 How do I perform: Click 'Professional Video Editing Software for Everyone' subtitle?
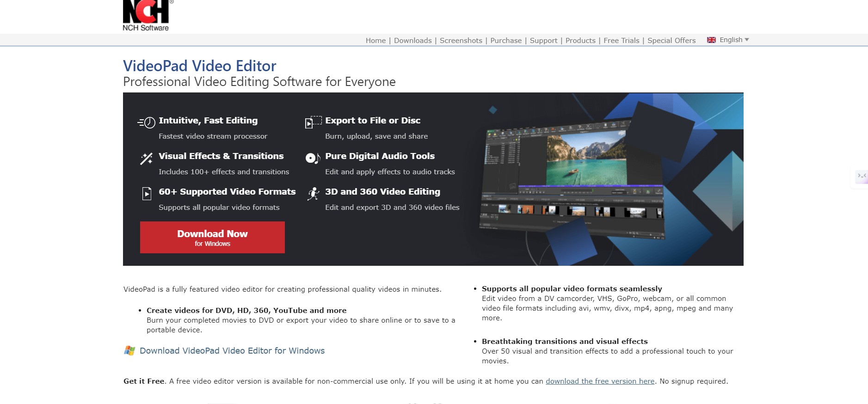coord(259,82)
